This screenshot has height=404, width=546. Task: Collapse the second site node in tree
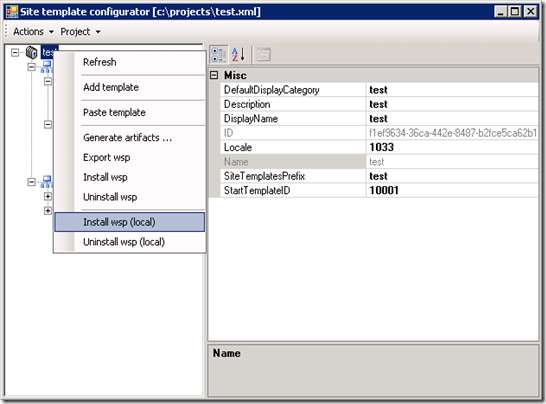point(31,182)
